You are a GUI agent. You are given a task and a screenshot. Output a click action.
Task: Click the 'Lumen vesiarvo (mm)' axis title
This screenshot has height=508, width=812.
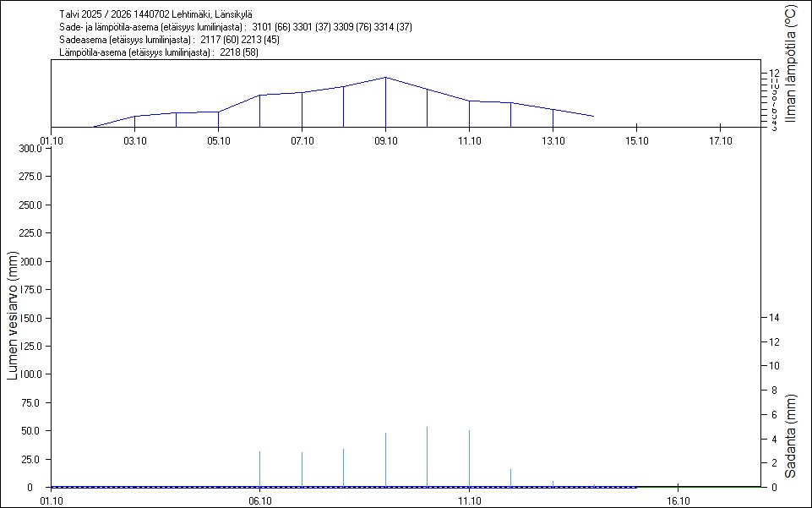(13, 315)
